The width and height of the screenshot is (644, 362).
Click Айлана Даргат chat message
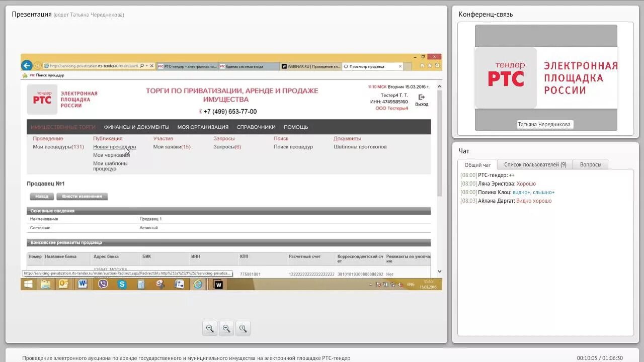(x=506, y=201)
